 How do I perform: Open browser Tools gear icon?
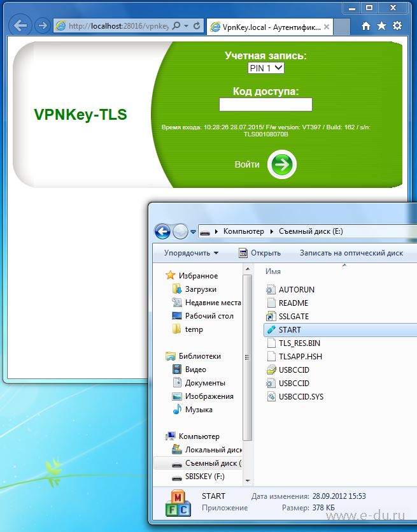(x=397, y=25)
